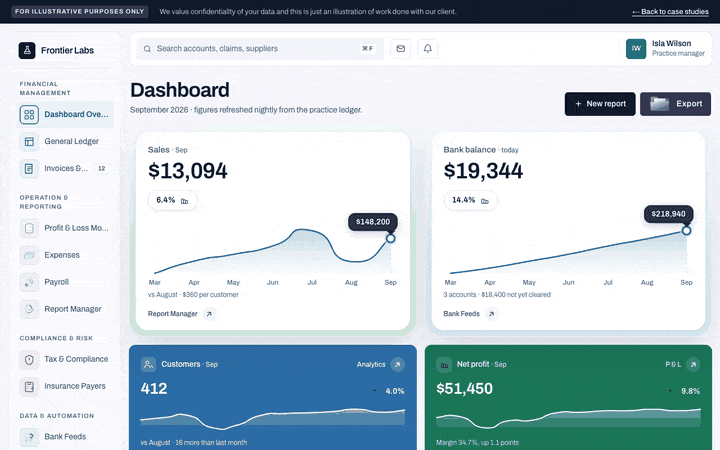720x450 pixels.
Task: Click the 9.8% change on Net profit card
Action: pyautogui.click(x=690, y=391)
